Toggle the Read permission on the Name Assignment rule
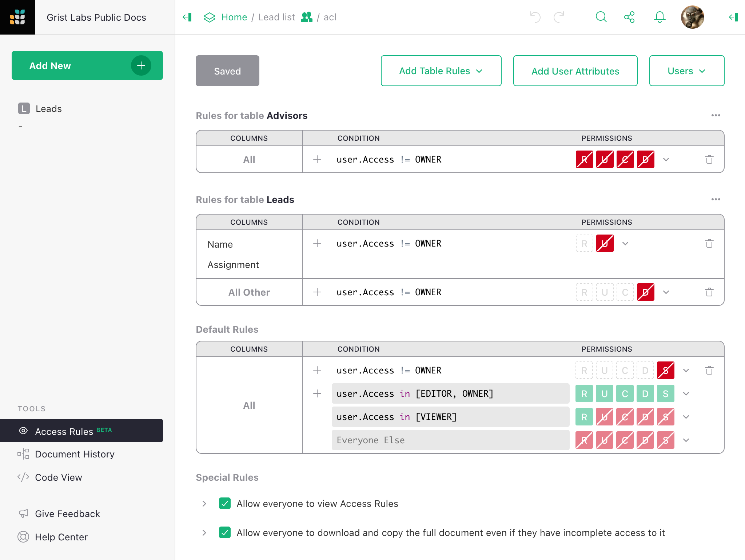Screen dimensions: 745x560 point(584,243)
